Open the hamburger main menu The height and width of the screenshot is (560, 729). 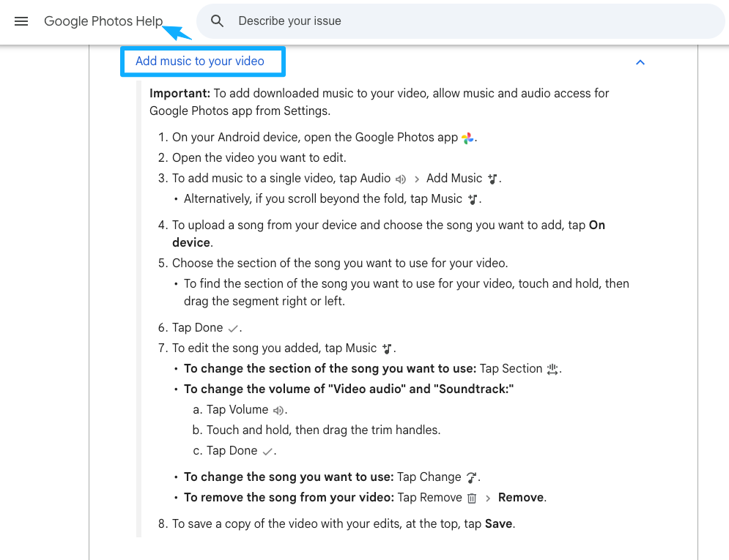21,21
